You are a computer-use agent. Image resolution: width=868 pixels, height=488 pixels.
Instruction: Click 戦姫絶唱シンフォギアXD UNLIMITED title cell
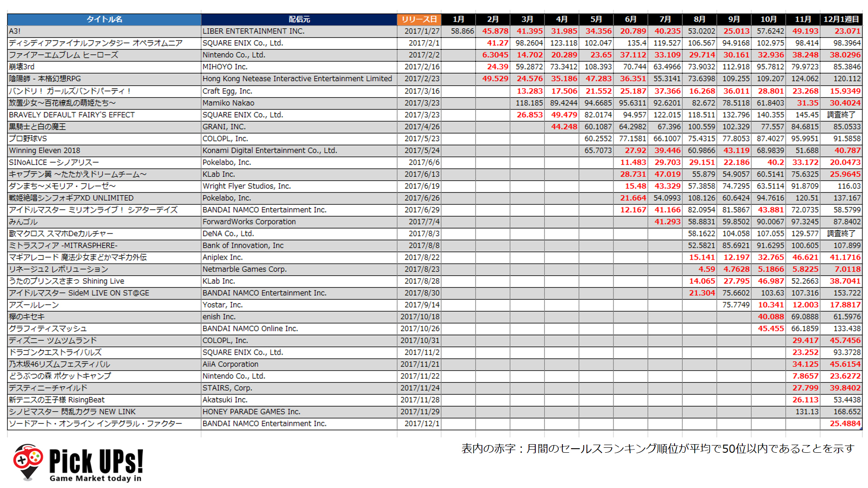pyautogui.click(x=104, y=198)
